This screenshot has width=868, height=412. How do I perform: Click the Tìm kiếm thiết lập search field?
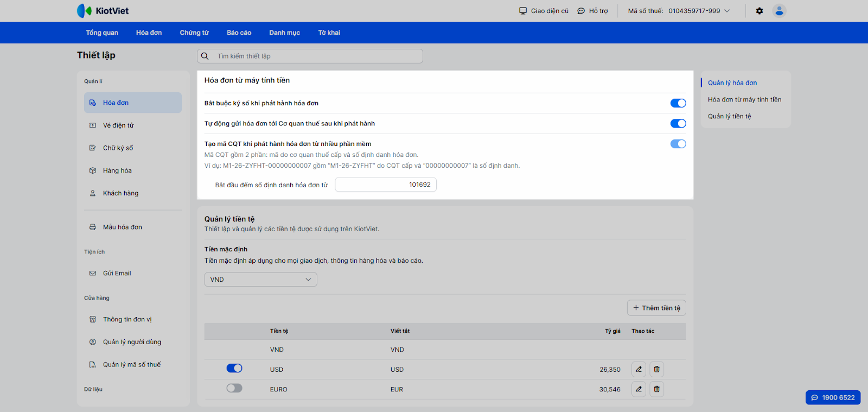click(310, 56)
